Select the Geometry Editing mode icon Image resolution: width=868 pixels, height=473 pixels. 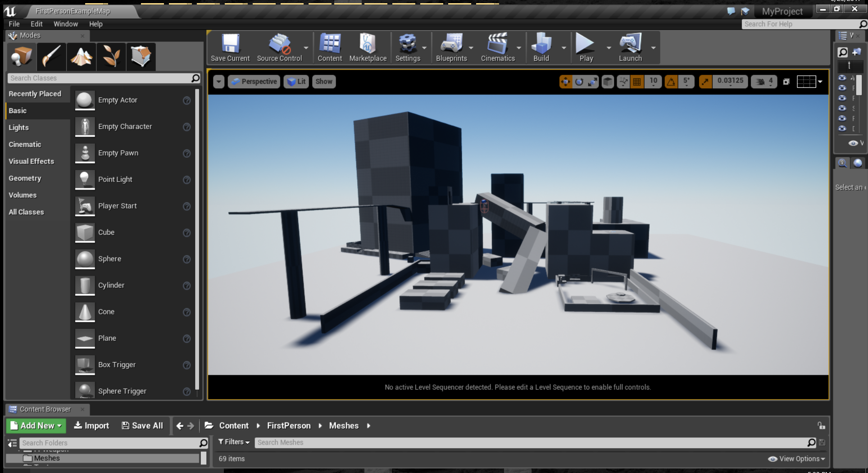pyautogui.click(x=141, y=57)
